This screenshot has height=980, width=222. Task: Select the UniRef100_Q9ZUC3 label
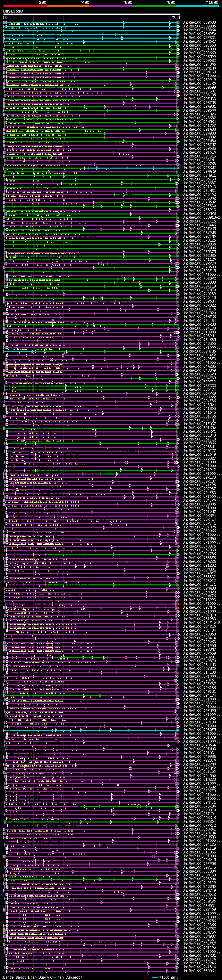(199, 99)
